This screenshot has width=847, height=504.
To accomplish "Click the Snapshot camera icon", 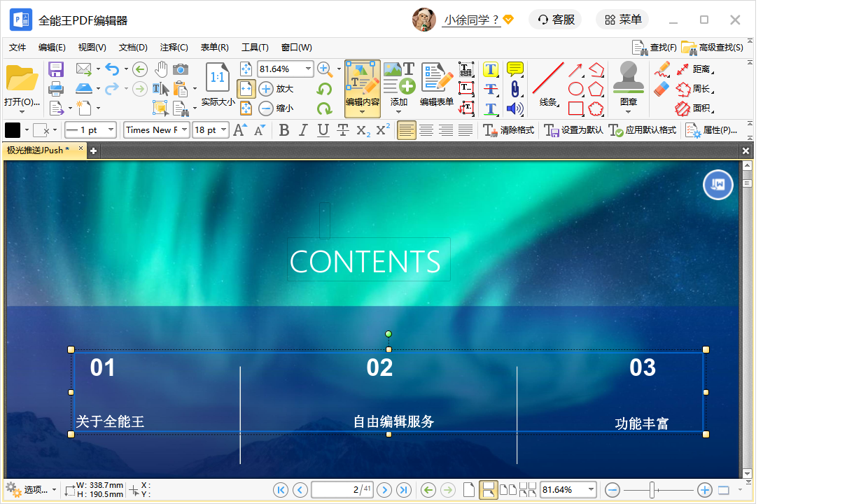I will [181, 69].
